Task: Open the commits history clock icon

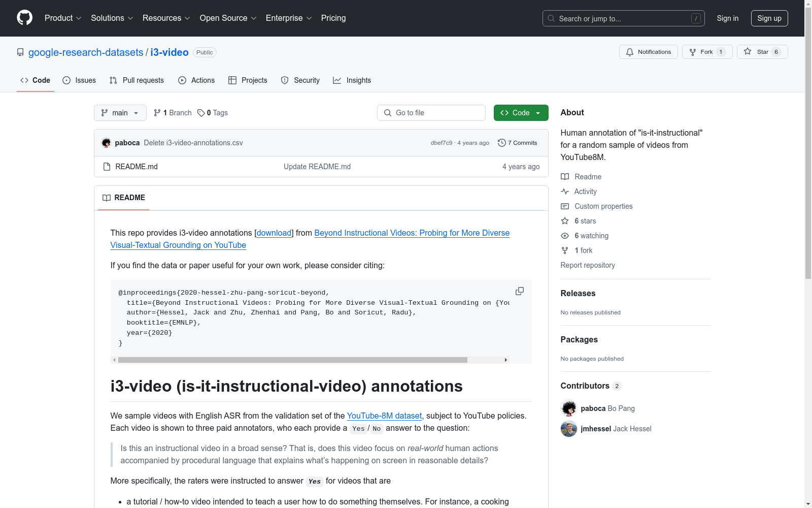Action: click(x=502, y=143)
